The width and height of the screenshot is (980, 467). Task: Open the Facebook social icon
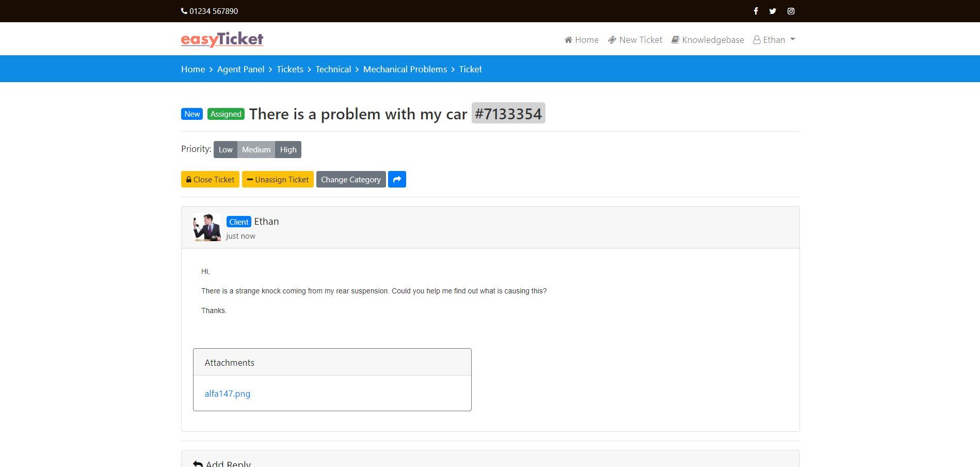(x=756, y=11)
